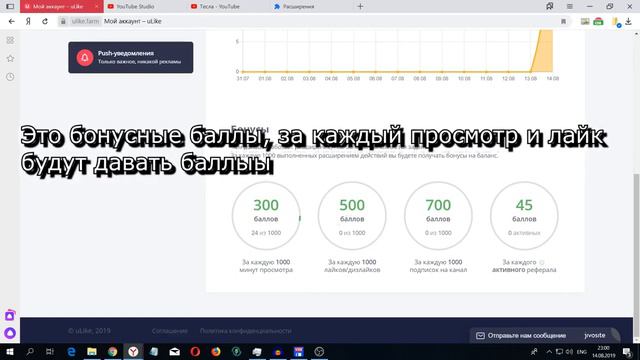This screenshot has height=360, width=640.
Task: Open the Windows notification center
Action: coord(627,351)
